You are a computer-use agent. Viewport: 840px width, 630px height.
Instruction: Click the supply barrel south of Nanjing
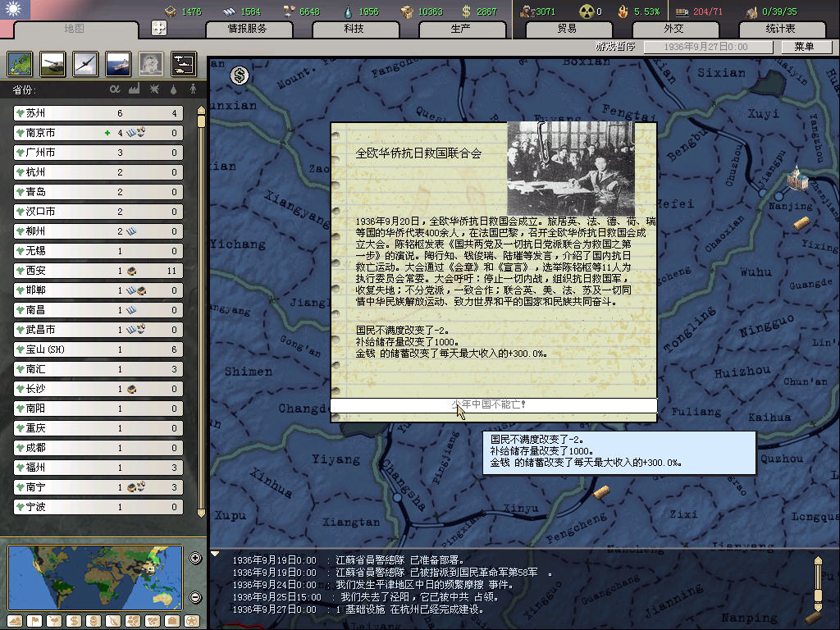[x=801, y=222]
